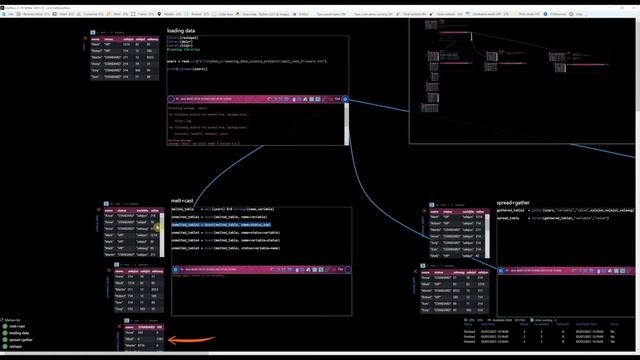
Task: Click the loading data console scrollbar
Action: (x=347, y=124)
